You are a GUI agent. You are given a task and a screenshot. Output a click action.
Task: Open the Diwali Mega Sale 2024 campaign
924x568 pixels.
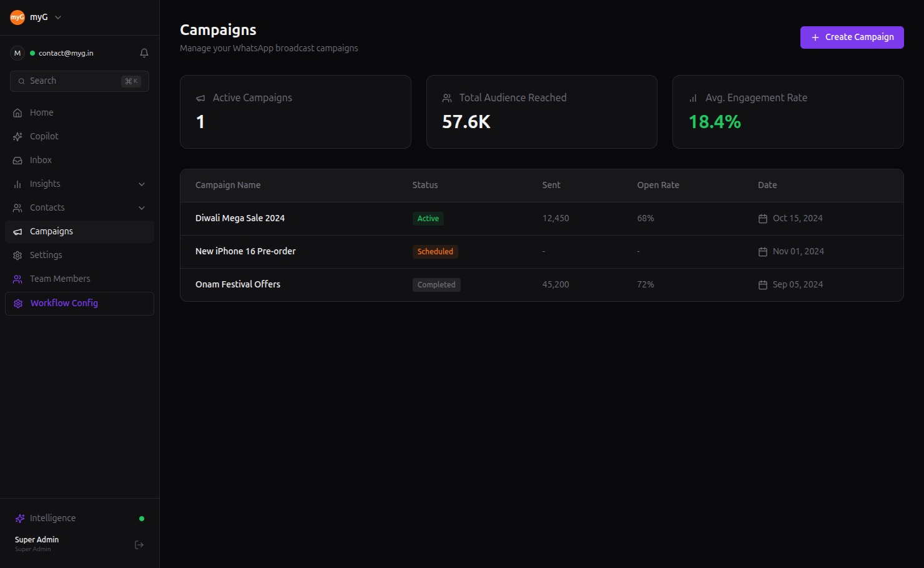tap(240, 218)
